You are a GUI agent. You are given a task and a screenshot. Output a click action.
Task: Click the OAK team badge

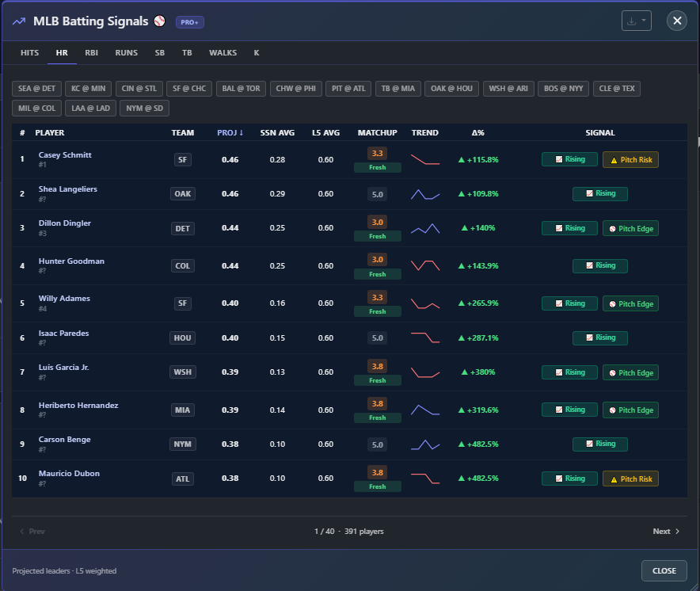click(x=183, y=194)
